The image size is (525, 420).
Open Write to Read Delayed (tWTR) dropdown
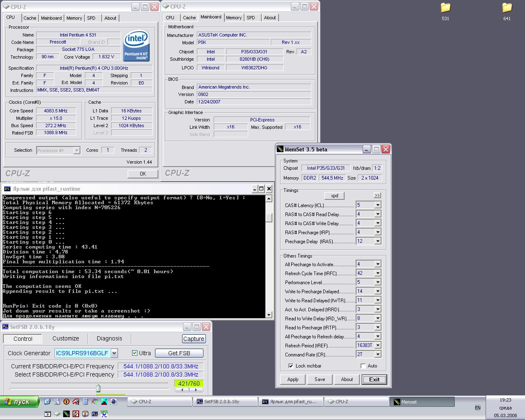[378, 300]
